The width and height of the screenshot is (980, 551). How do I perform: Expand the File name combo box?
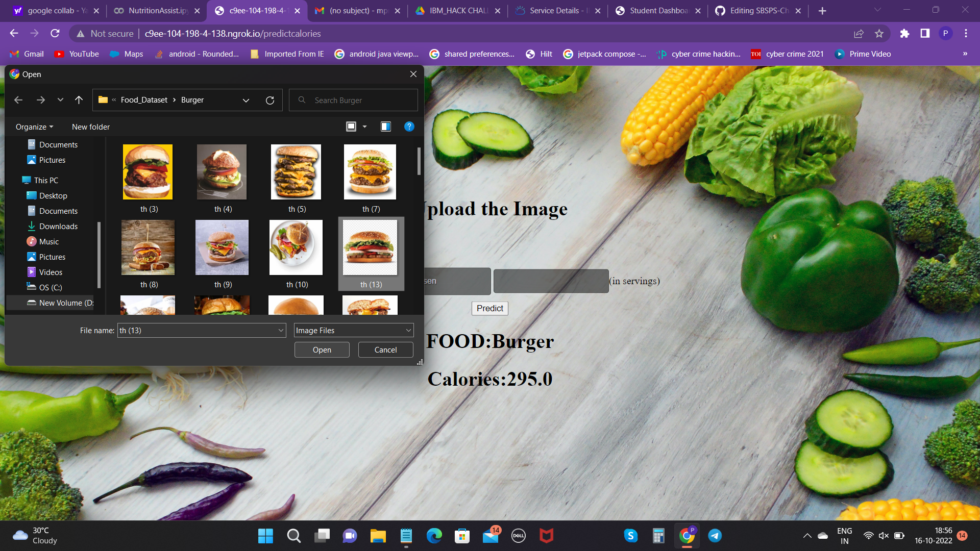[x=281, y=331]
